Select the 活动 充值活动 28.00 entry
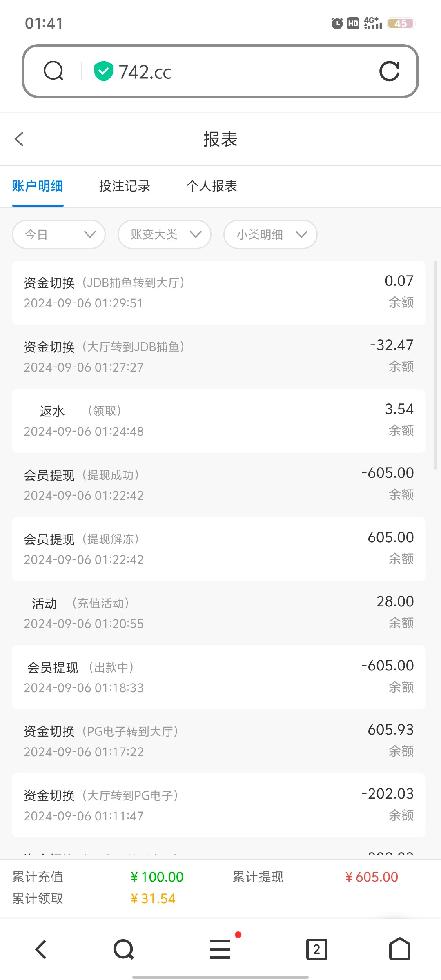Viewport: 441px width, 980px height. 219,613
